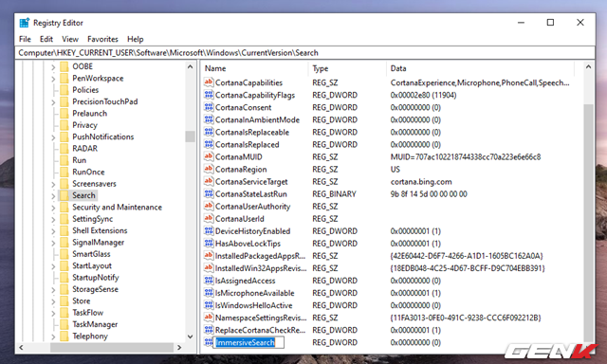
Task: Select the DeviceHistoryEnabled DWORD icon
Action: [x=209, y=231]
